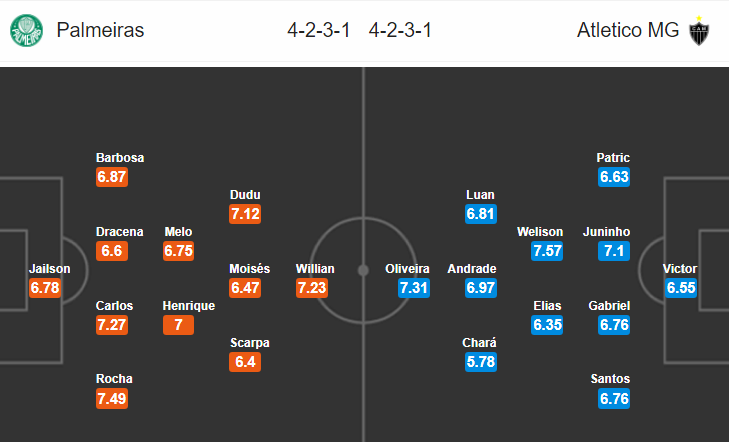Click Henrique's rating badge showing 7
This screenshot has width=729, height=442.
point(179,325)
